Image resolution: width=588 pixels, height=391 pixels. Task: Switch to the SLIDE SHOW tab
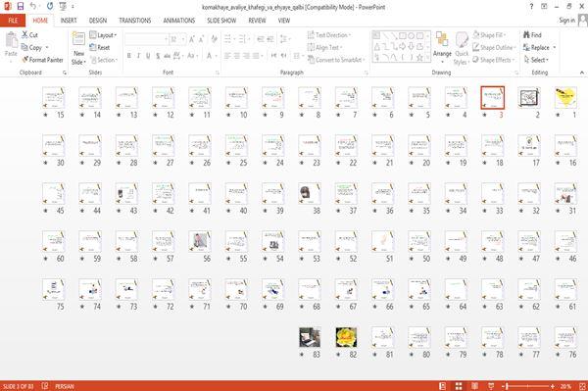click(x=221, y=21)
